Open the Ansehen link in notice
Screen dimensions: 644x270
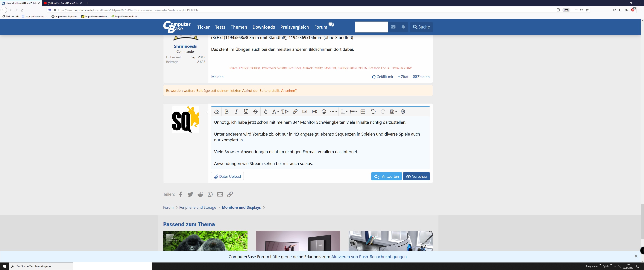tap(289, 91)
